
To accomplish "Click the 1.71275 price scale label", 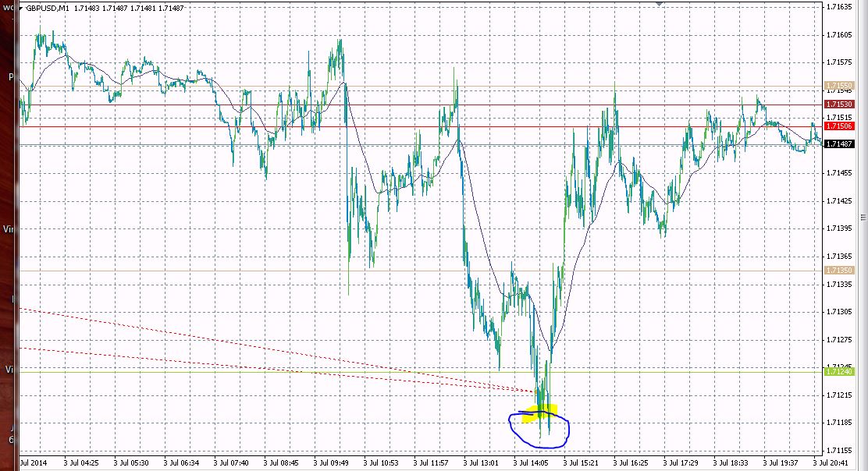I will point(839,339).
